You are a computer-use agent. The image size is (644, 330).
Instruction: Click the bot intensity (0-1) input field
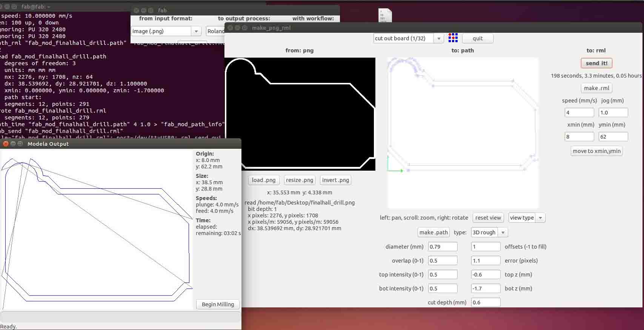click(x=443, y=289)
